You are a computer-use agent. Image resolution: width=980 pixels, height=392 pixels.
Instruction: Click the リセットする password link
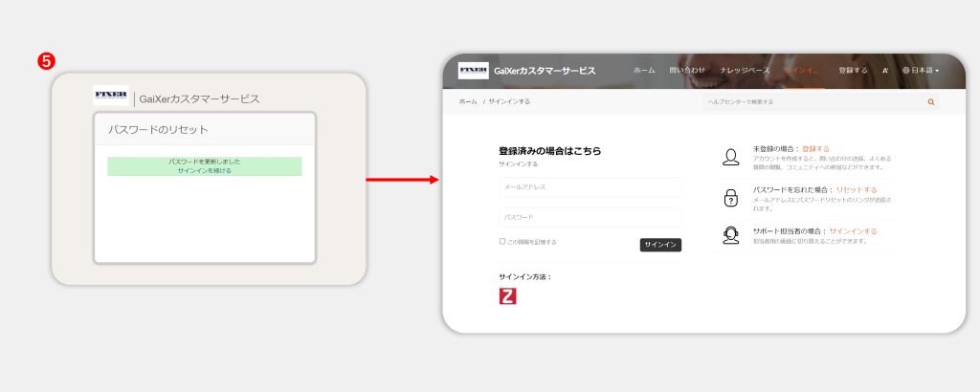(856, 190)
